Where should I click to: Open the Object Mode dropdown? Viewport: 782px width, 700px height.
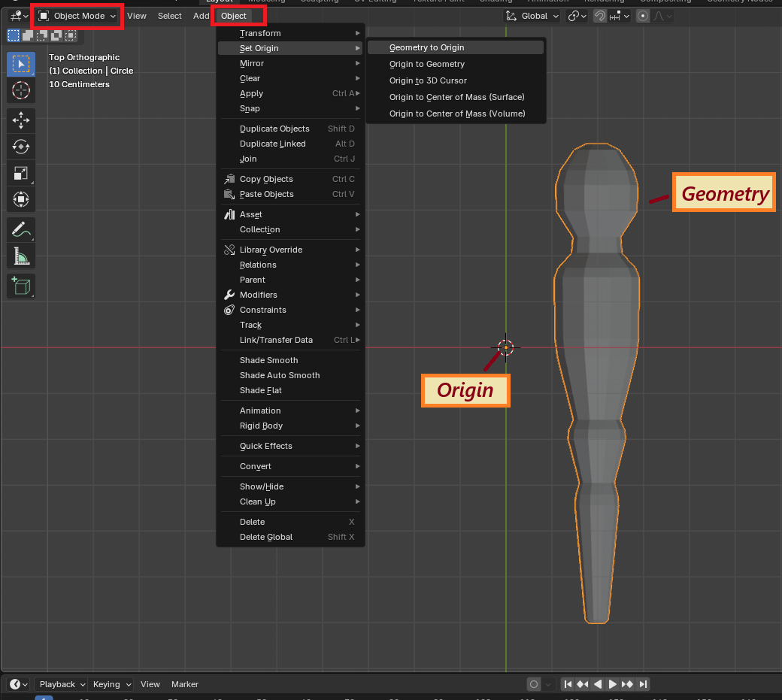[77, 16]
